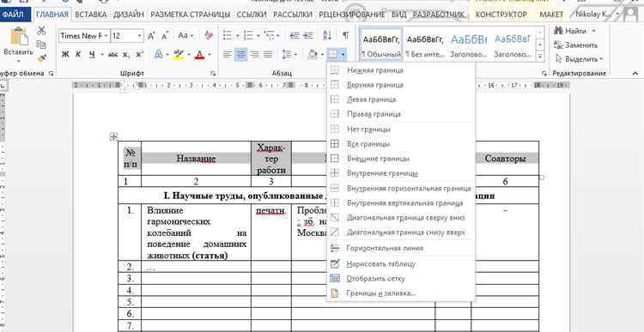Open the font name Times New Roman dropdown
This screenshot has width=644, height=332.
[x=106, y=36]
